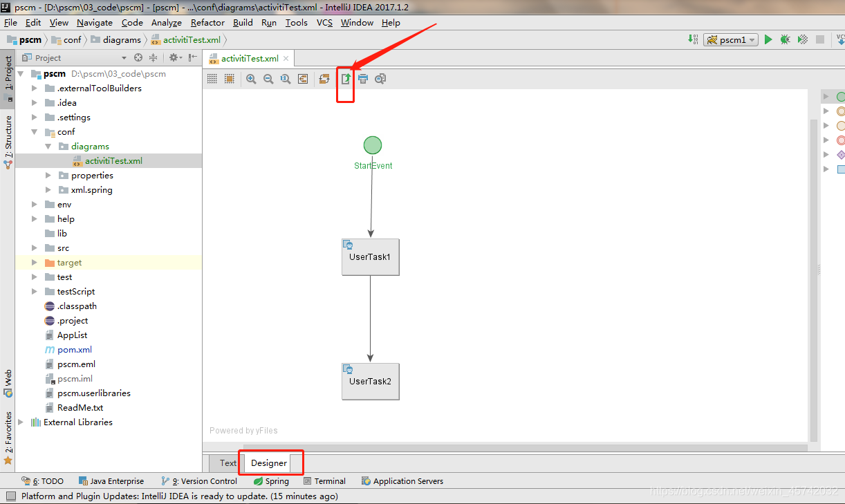845x504 pixels.
Task: Select the activitiTest.xml editor tab
Action: [x=250, y=59]
